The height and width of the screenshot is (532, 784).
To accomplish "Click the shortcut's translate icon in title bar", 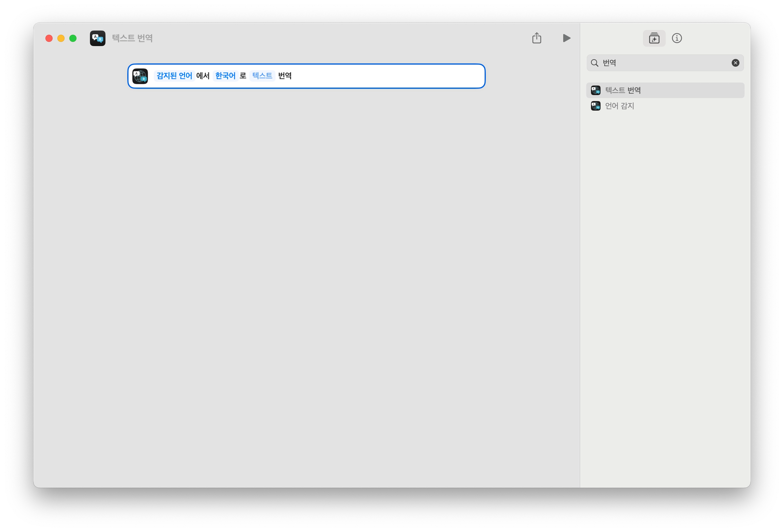I will pos(98,38).
